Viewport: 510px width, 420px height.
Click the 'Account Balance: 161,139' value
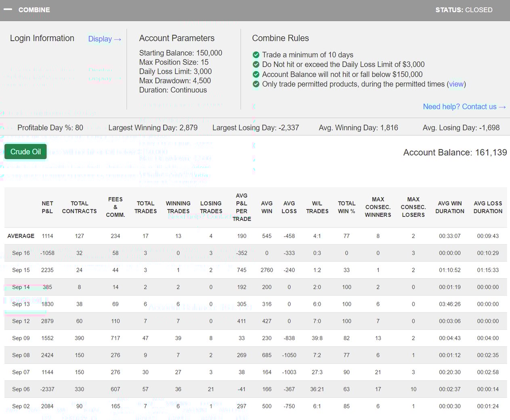(455, 152)
